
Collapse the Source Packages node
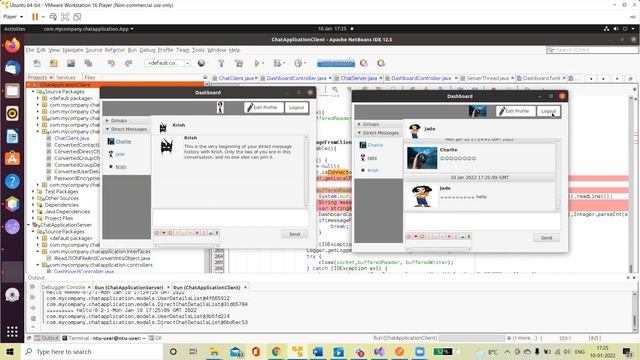tap(33, 92)
